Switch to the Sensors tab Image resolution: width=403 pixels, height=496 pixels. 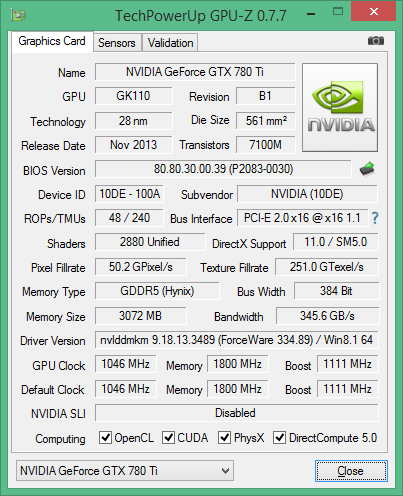click(117, 43)
